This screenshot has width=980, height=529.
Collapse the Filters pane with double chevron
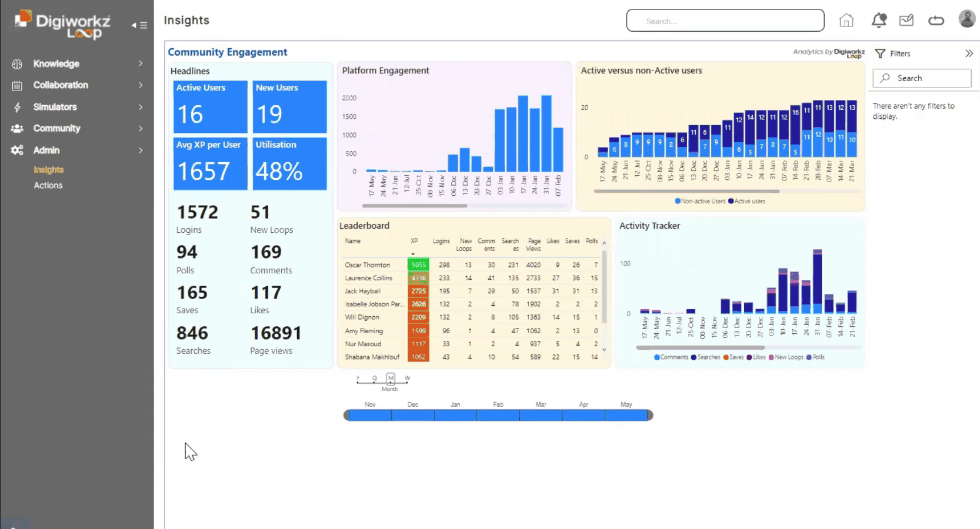(x=969, y=53)
